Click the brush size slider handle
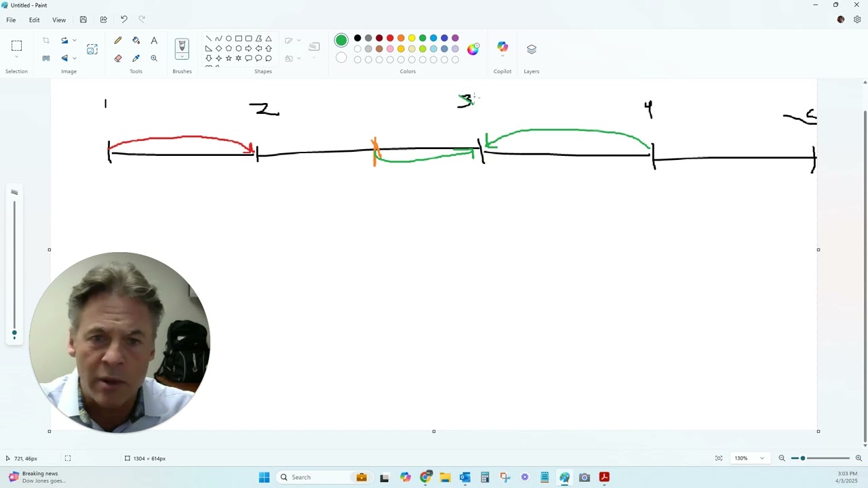 pos(14,333)
